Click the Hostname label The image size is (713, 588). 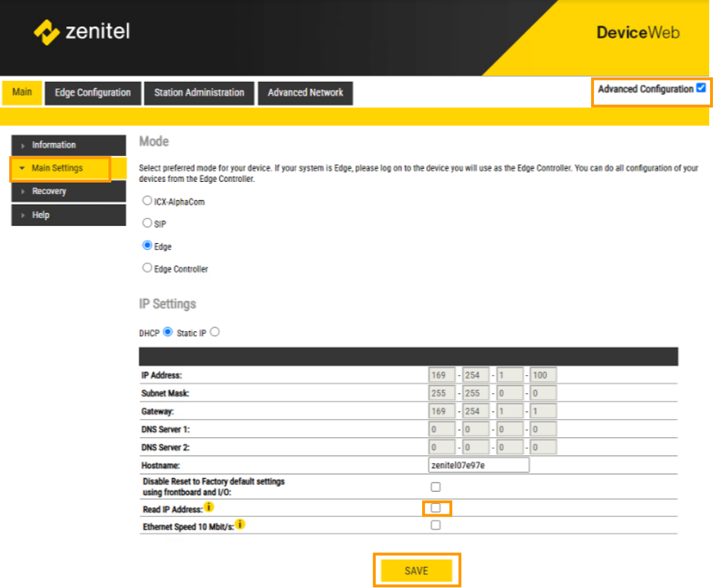(x=161, y=466)
